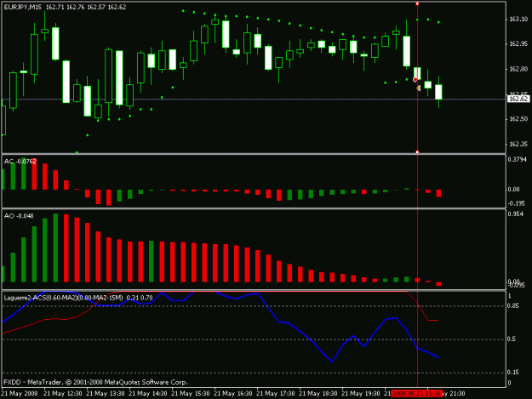Click the 21 May 16:30 time axis label

pyautogui.click(x=233, y=394)
